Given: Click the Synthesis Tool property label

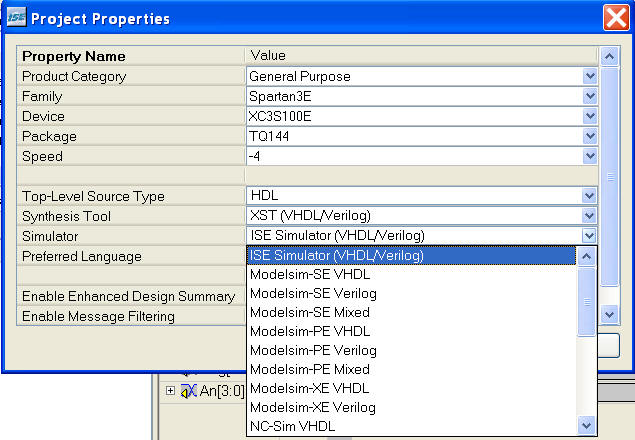Looking at the screenshot, I should [66, 216].
